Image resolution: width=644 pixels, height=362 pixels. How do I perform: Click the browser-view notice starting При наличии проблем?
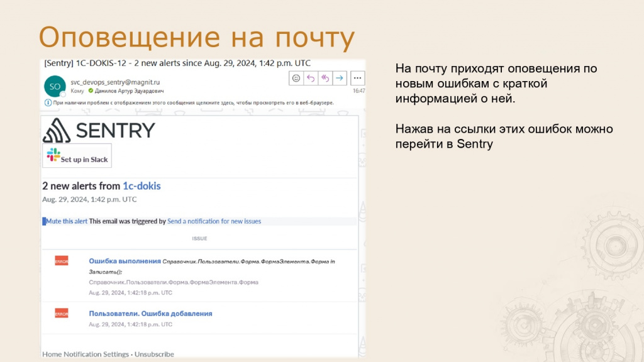(193, 102)
